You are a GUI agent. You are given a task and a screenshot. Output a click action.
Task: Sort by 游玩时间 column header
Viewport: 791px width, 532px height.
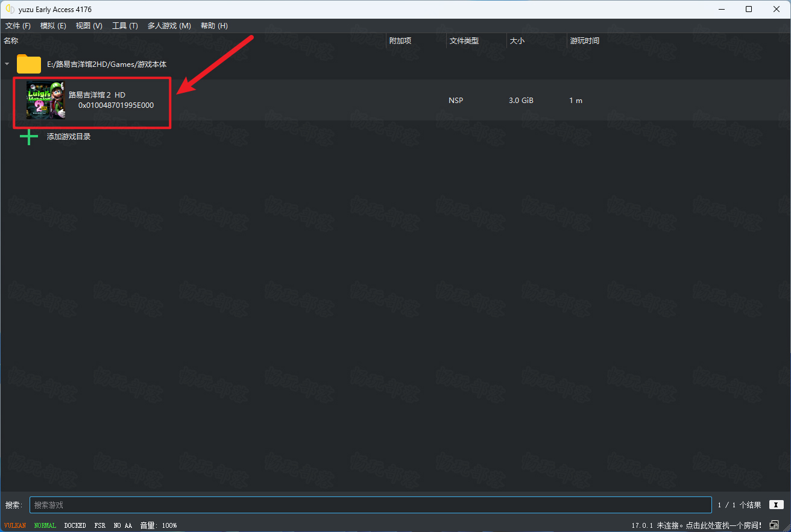click(584, 41)
